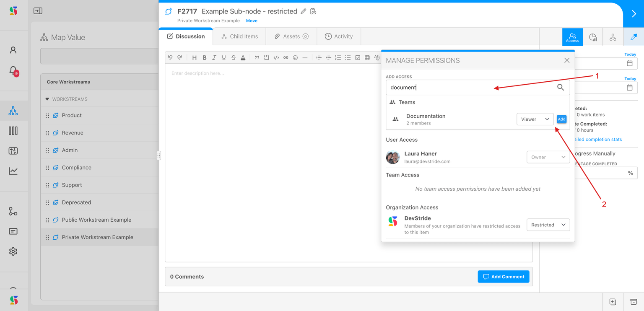Viewport: 644px width, 311px height.
Task: Toggle bold formatting in editor toolbar
Action: (x=205, y=58)
